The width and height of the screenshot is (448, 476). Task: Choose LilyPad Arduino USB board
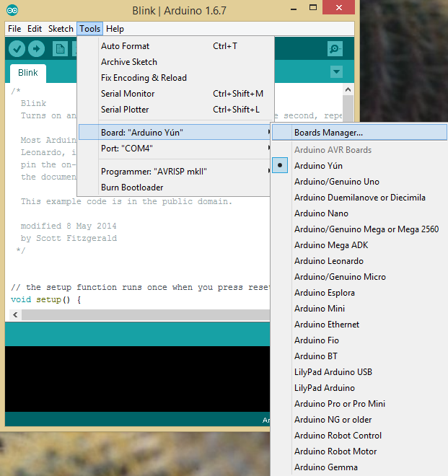pyautogui.click(x=359, y=372)
